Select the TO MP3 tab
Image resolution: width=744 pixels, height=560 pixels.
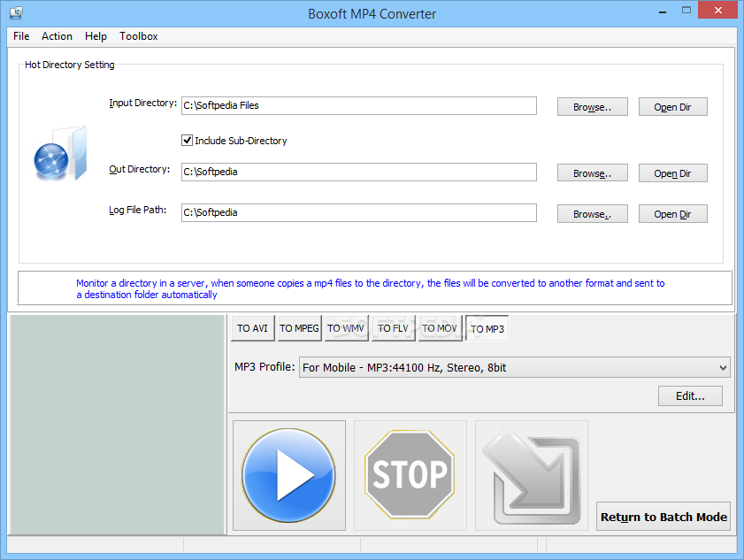(x=487, y=328)
